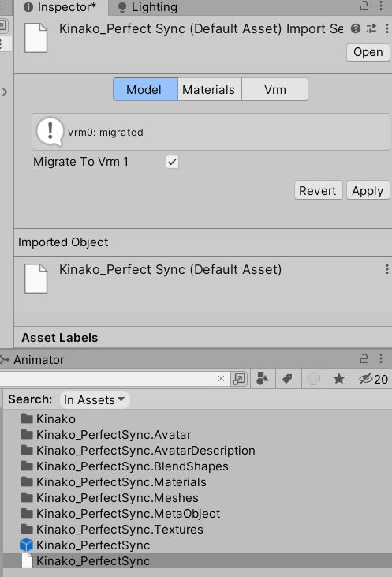Viewport: 392px width, 577px height.
Task: Click the lower panel lock icon
Action: click(364, 358)
